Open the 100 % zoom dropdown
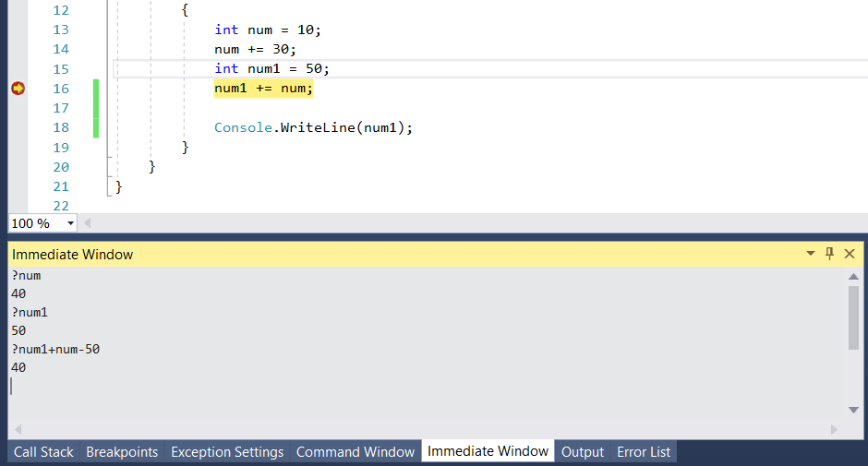Viewport: 868px width, 466px height. [x=70, y=223]
